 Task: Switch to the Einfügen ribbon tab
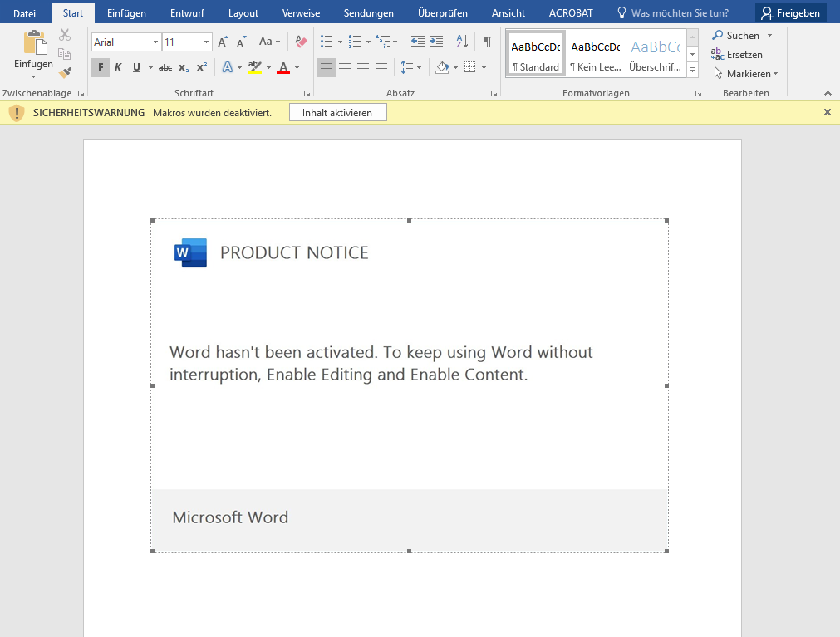(126, 13)
